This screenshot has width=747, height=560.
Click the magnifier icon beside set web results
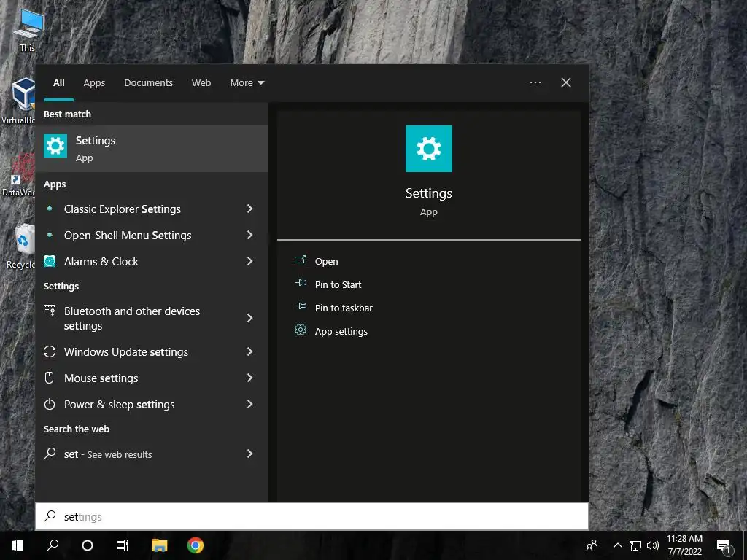click(x=50, y=454)
